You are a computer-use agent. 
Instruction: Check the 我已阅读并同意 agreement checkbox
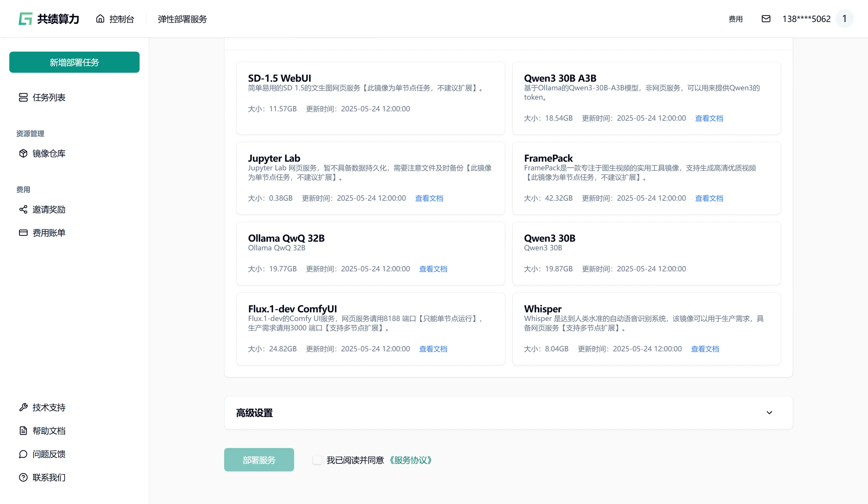[x=317, y=460]
